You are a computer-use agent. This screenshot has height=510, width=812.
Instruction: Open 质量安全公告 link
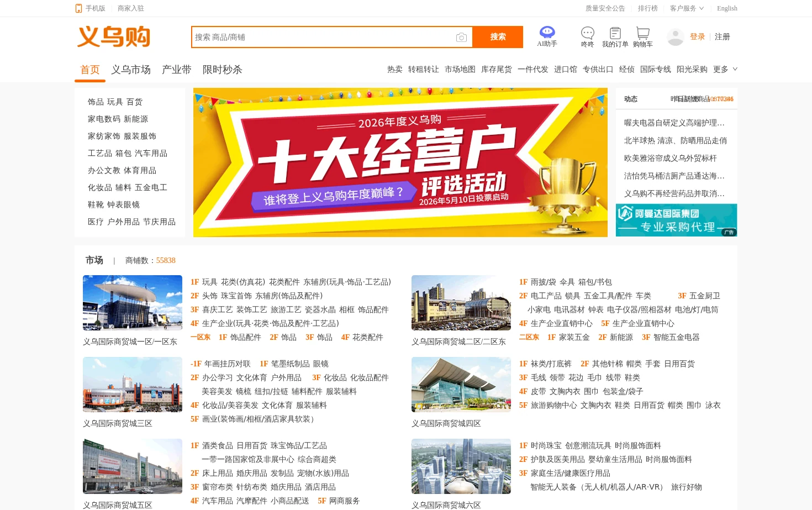tap(605, 8)
